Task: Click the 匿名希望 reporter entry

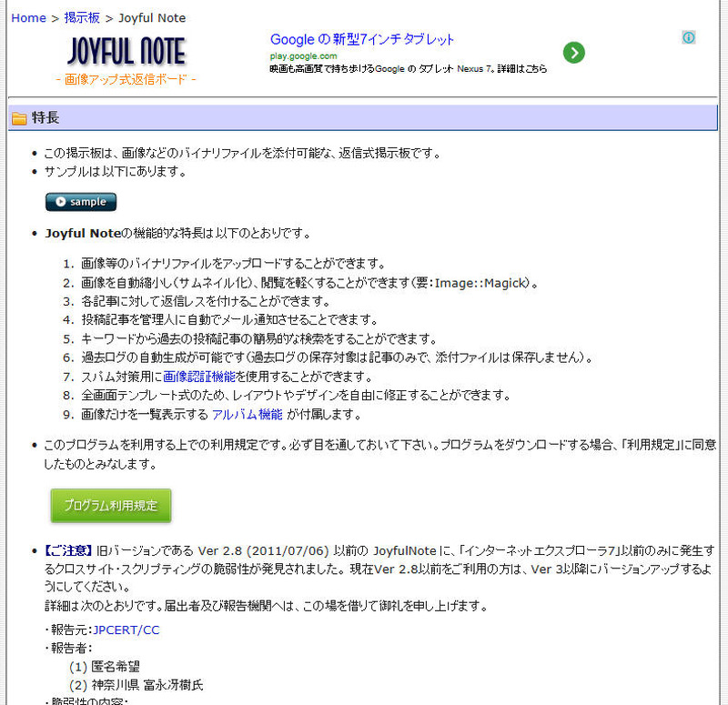Action: [x=116, y=666]
